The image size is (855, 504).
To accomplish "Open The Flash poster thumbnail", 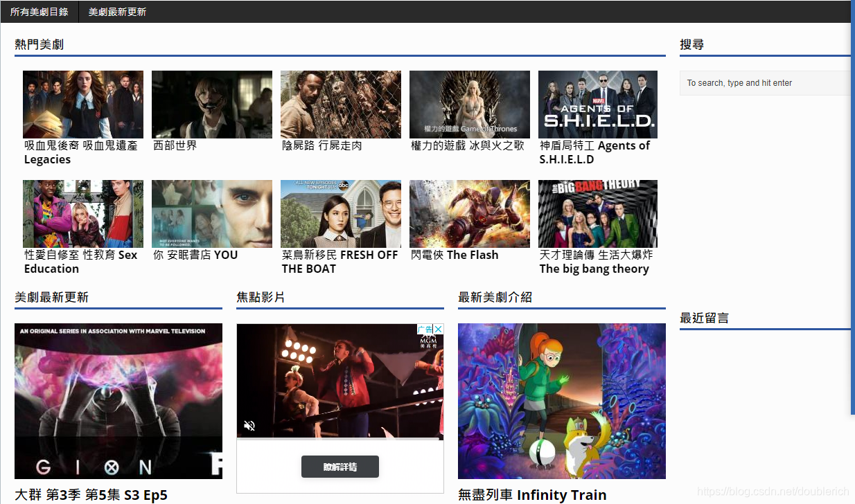I will pyautogui.click(x=470, y=214).
